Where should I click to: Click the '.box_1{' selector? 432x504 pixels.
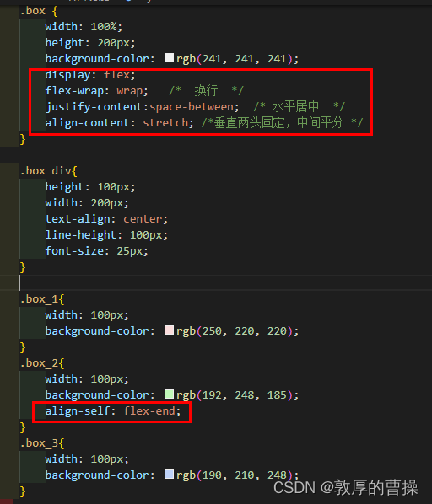[42, 299]
